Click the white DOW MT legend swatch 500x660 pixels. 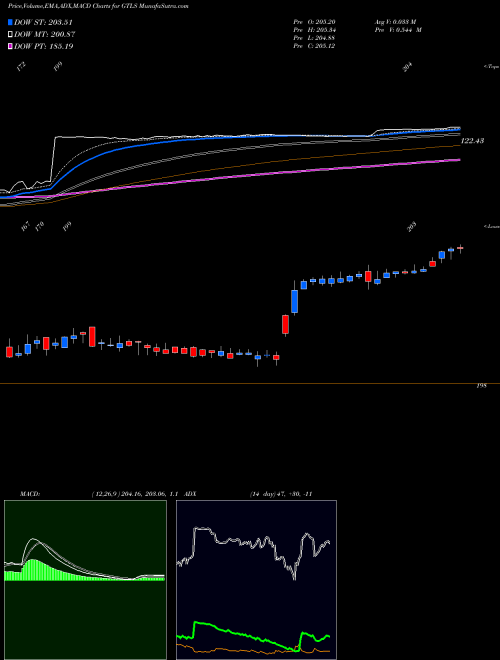pyautogui.click(x=10, y=35)
